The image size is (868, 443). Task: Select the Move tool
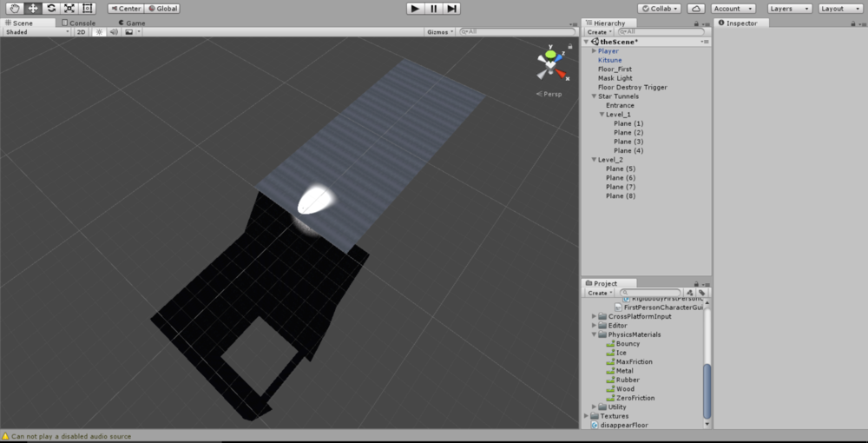point(33,8)
